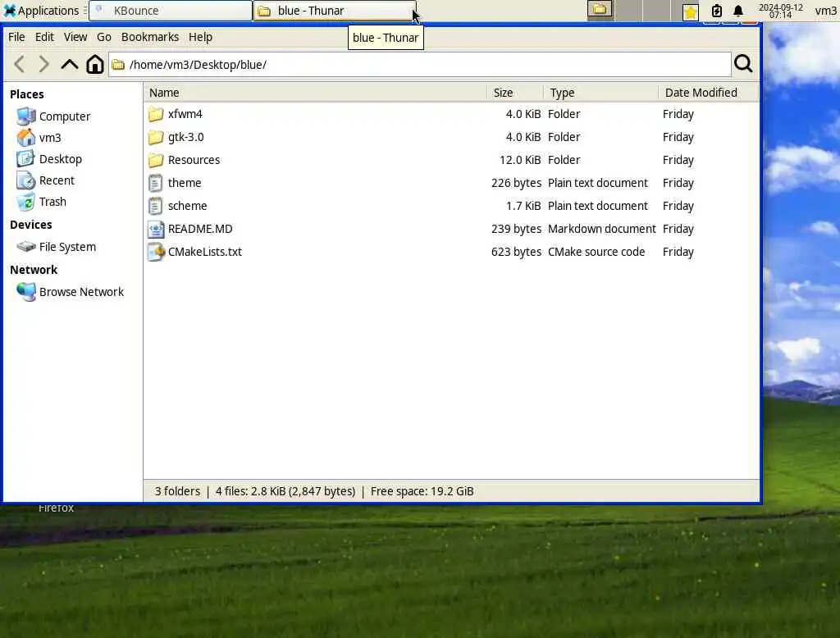
Task: Click the 226 bytes size cell
Action: (516, 183)
